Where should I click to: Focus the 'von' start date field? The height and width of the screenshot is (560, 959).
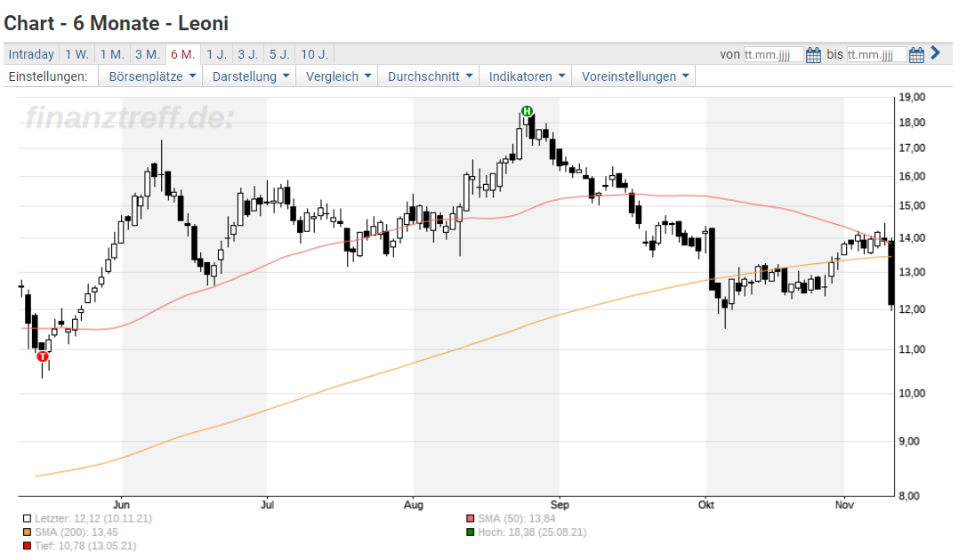click(x=773, y=54)
